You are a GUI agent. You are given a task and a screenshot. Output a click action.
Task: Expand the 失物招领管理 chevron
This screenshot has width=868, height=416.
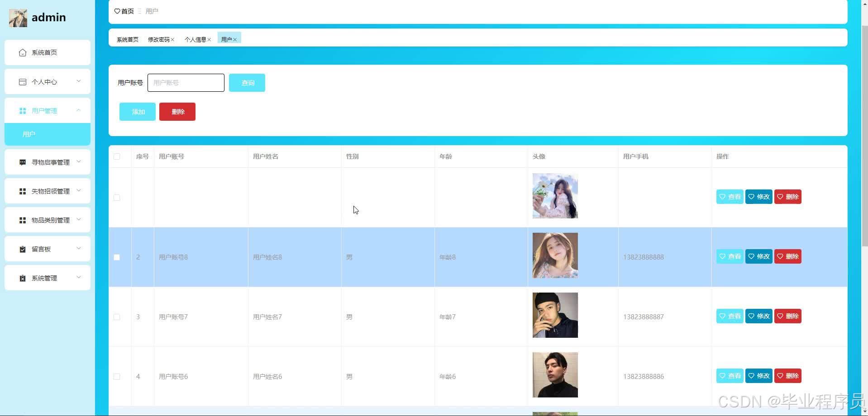79,190
